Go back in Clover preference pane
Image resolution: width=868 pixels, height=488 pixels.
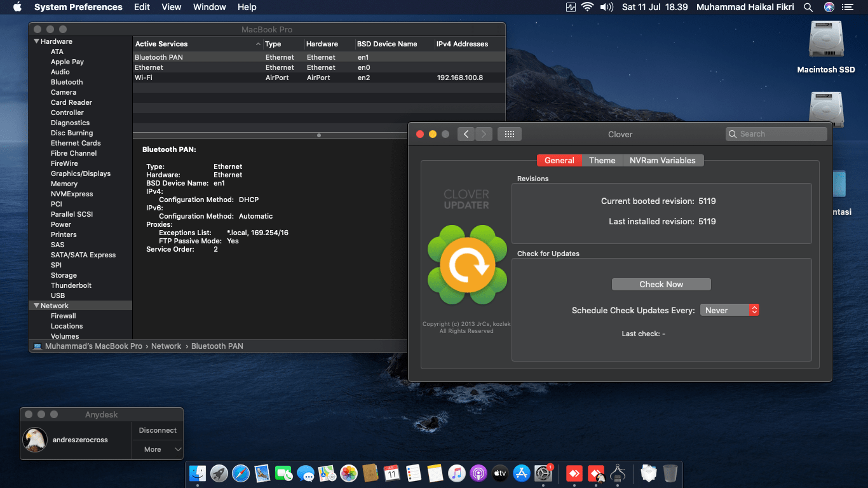(x=466, y=134)
